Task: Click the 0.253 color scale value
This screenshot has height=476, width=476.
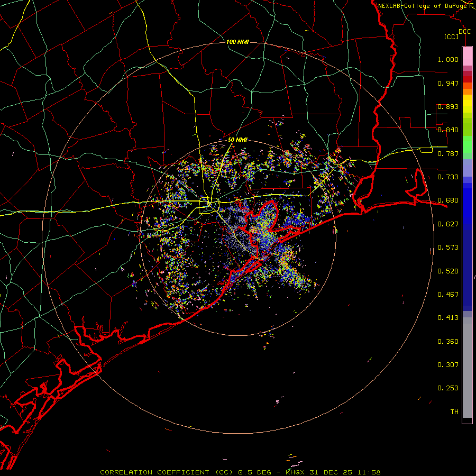Action: pos(448,388)
